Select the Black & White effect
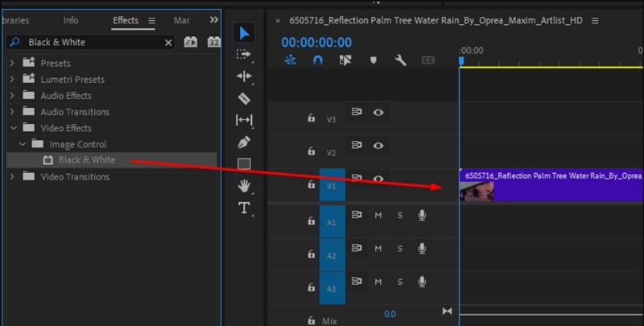Image resolution: width=644 pixels, height=326 pixels. click(86, 160)
